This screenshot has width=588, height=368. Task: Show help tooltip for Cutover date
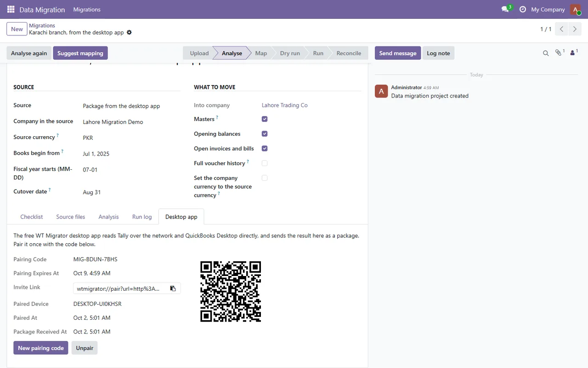pyautogui.click(x=50, y=190)
